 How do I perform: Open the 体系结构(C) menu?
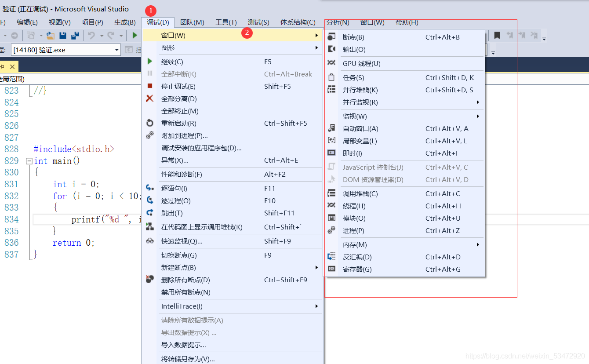pos(298,22)
